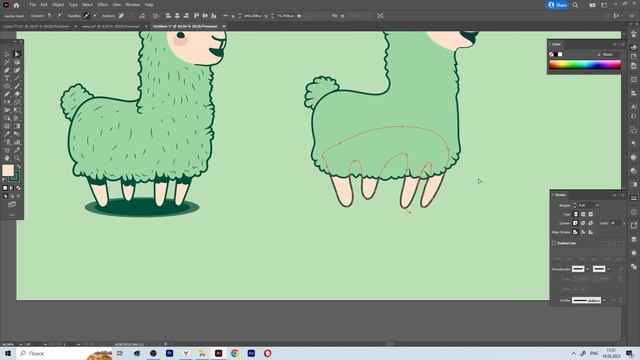The width and height of the screenshot is (640, 360).
Task: Align stroke to center
Action: coord(575,232)
